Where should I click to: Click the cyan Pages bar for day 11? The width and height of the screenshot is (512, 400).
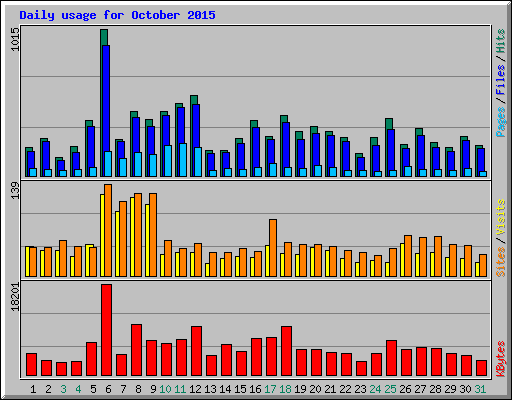point(183,160)
